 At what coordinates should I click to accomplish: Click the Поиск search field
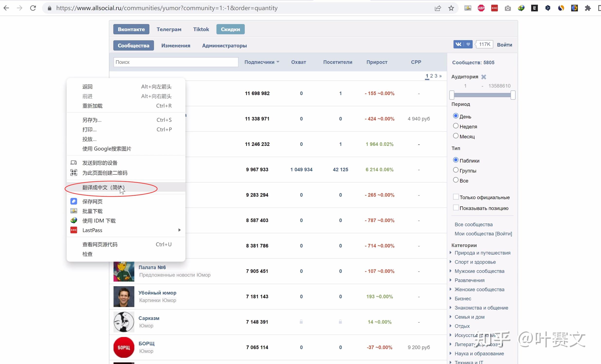pos(176,62)
